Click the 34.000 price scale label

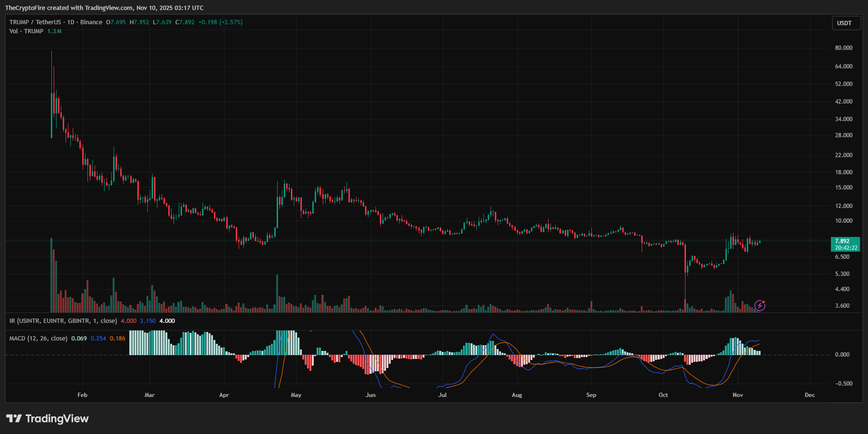[x=844, y=119]
